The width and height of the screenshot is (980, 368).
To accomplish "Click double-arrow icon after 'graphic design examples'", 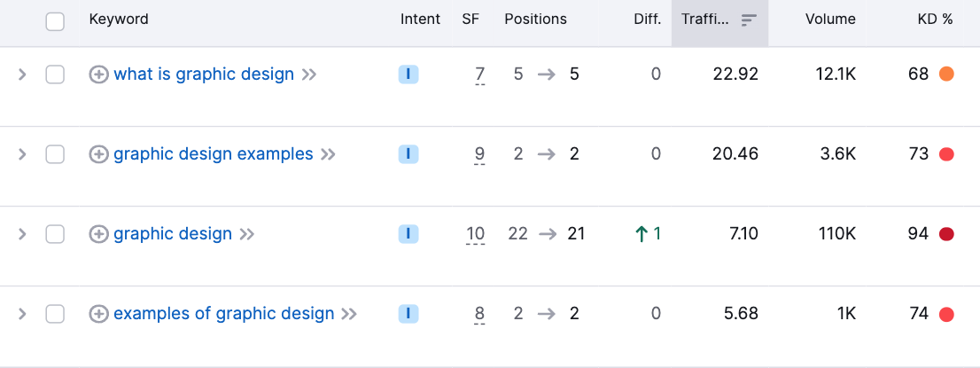I will click(x=328, y=154).
